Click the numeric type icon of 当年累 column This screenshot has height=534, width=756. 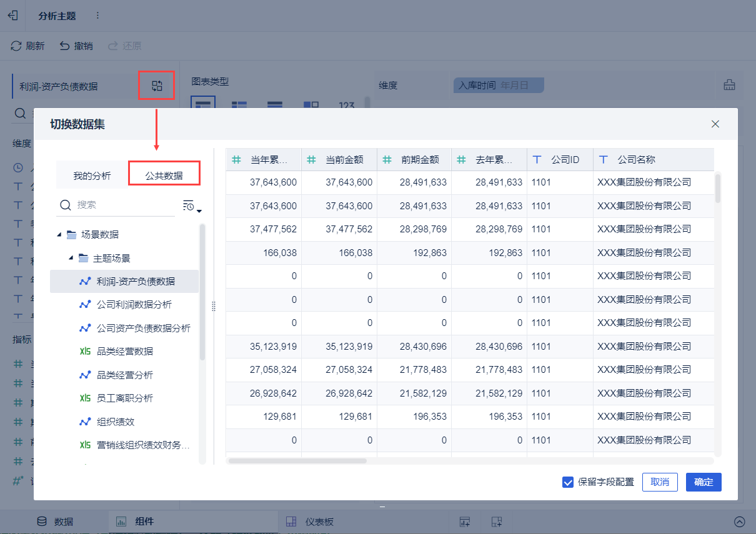(x=236, y=160)
